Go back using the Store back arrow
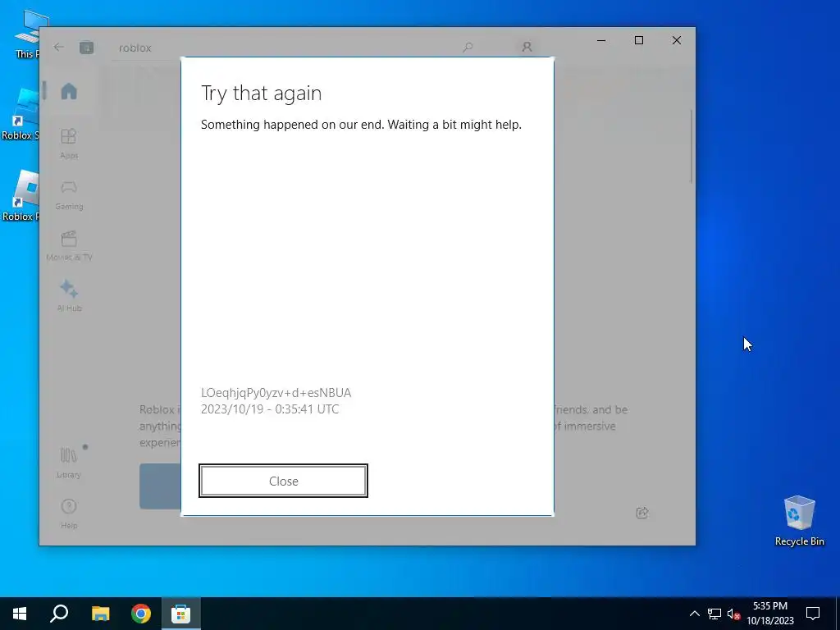Image resolution: width=840 pixels, height=630 pixels. point(59,47)
